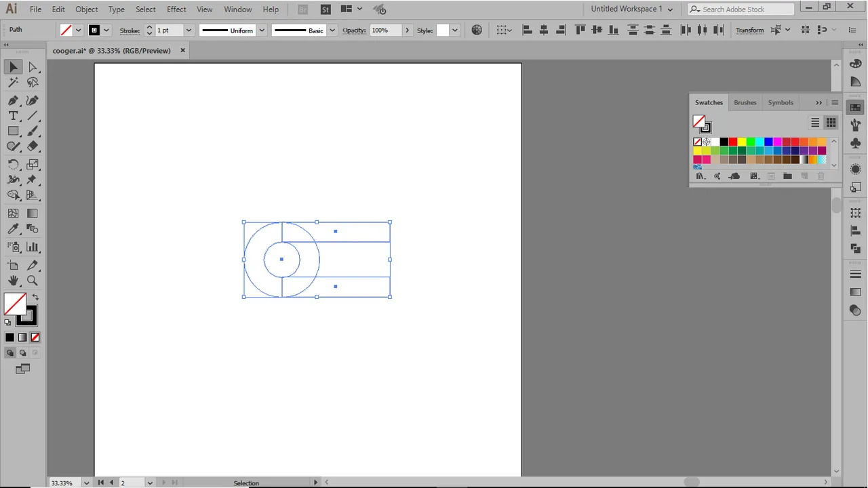Select the cooger.ai document tab
The width and height of the screenshot is (868, 488).
point(112,50)
